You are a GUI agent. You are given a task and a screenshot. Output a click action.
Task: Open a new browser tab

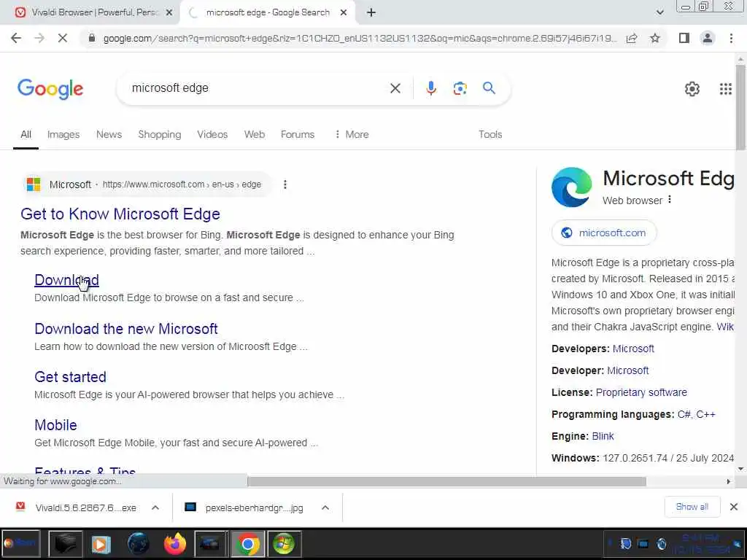[x=371, y=13]
